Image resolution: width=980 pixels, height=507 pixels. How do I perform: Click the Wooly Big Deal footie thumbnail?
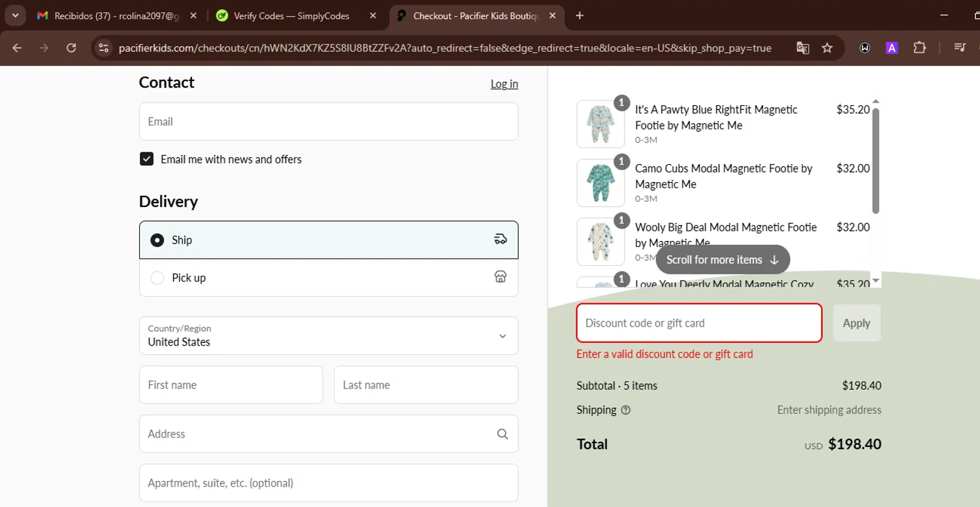(600, 242)
